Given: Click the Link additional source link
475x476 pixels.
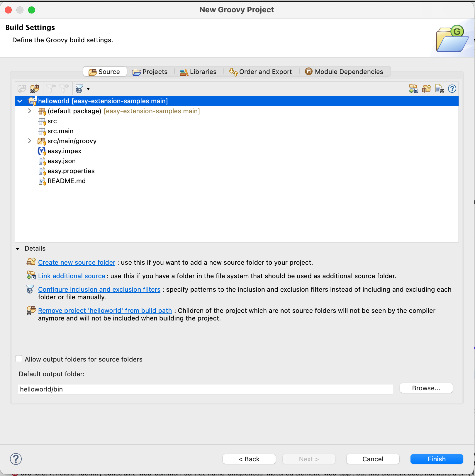Looking at the screenshot, I should (x=72, y=276).
